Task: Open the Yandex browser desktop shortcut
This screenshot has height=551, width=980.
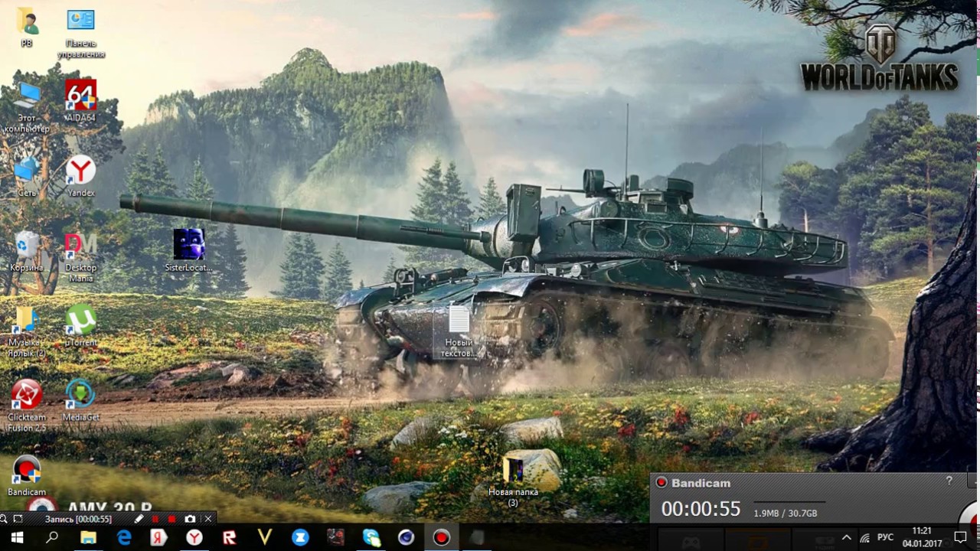Action: (x=80, y=176)
